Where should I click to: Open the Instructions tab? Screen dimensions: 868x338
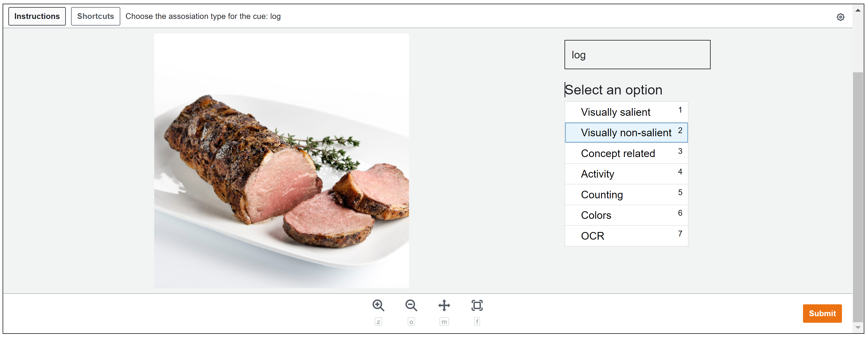(37, 16)
